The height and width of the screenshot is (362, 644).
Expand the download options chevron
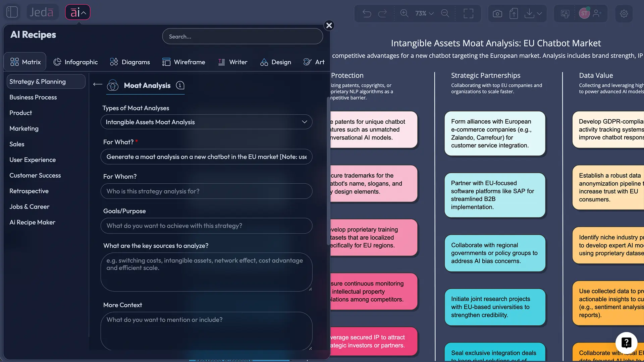tap(539, 13)
